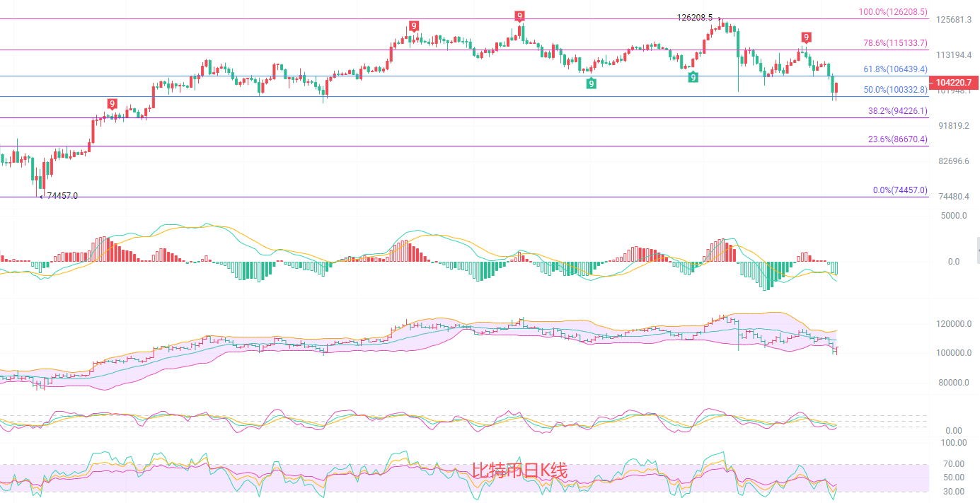Select the 61.8%(106439.4) retracement label
980x503 pixels.
tap(894, 69)
